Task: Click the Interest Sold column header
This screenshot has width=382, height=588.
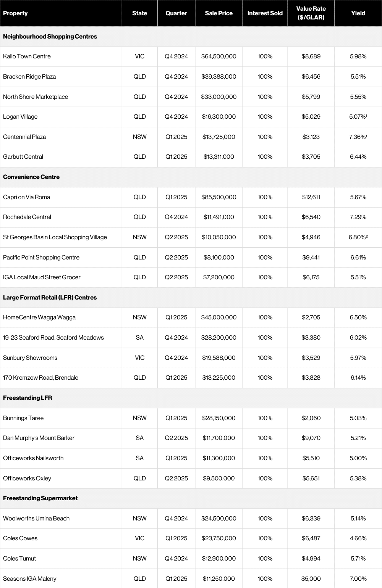Action: [265, 13]
